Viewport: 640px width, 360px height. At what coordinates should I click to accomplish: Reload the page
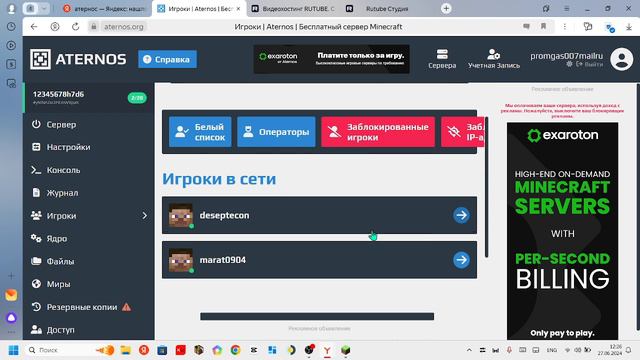[76, 27]
